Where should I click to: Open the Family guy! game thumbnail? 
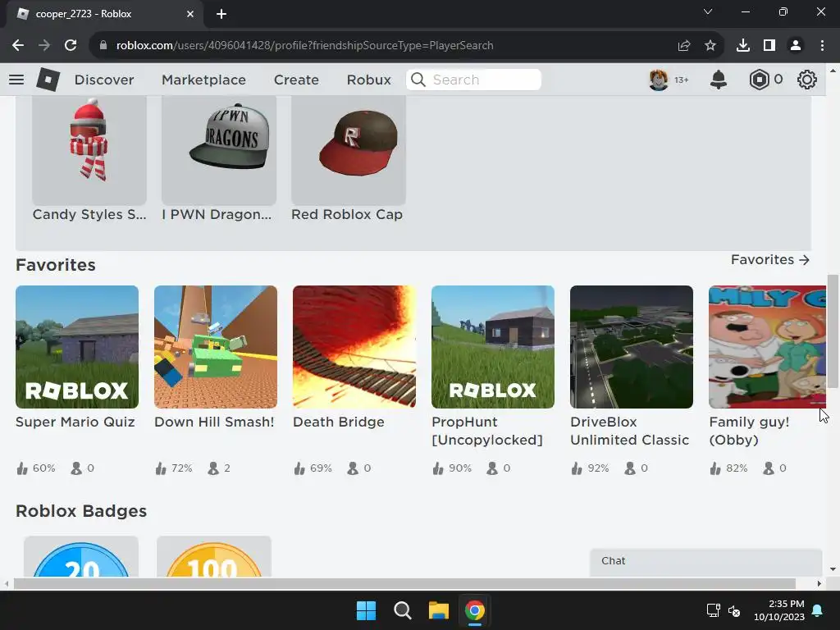coord(767,347)
